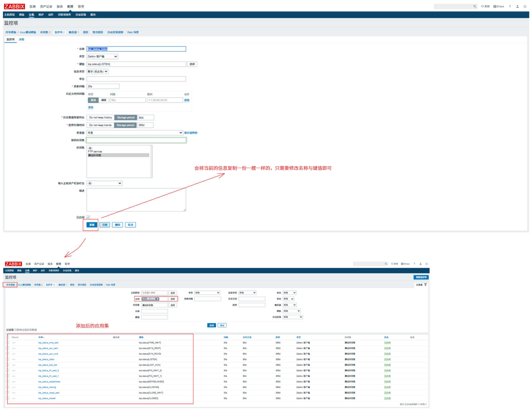Click the 重设 reset filter button
The image size is (532, 411).
pyautogui.click(x=222, y=325)
